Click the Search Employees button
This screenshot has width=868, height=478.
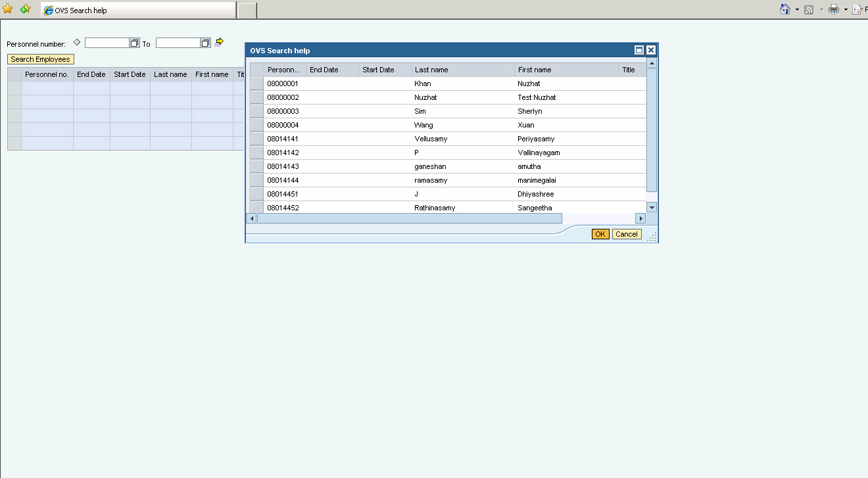(x=39, y=59)
